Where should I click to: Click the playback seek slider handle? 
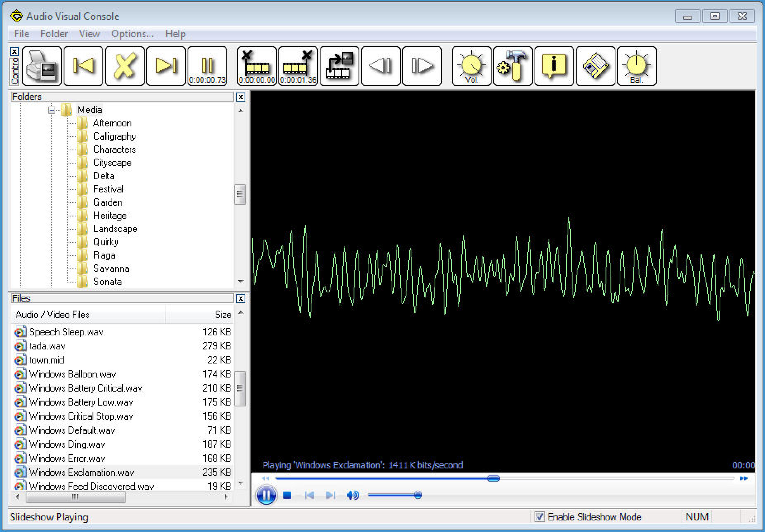click(493, 478)
